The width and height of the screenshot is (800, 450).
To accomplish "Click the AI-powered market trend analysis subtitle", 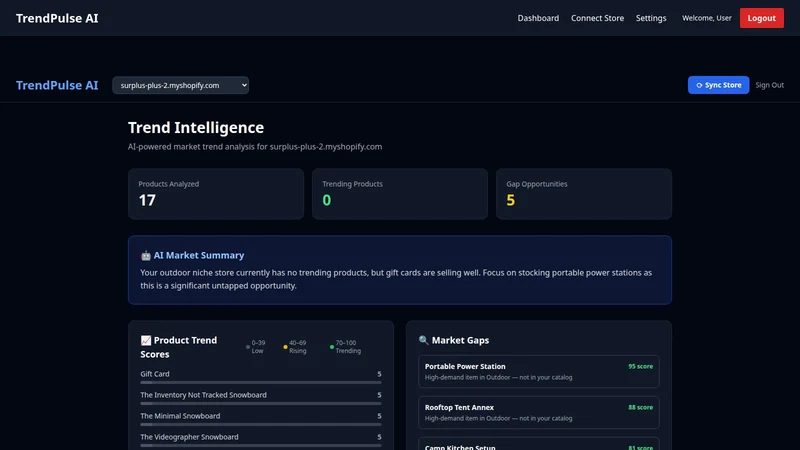I will [x=255, y=146].
